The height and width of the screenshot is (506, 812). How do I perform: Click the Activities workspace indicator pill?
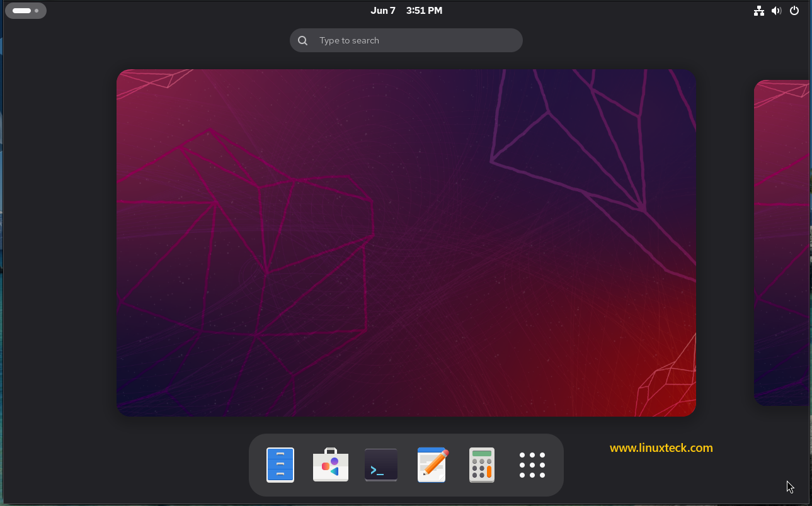26,11
